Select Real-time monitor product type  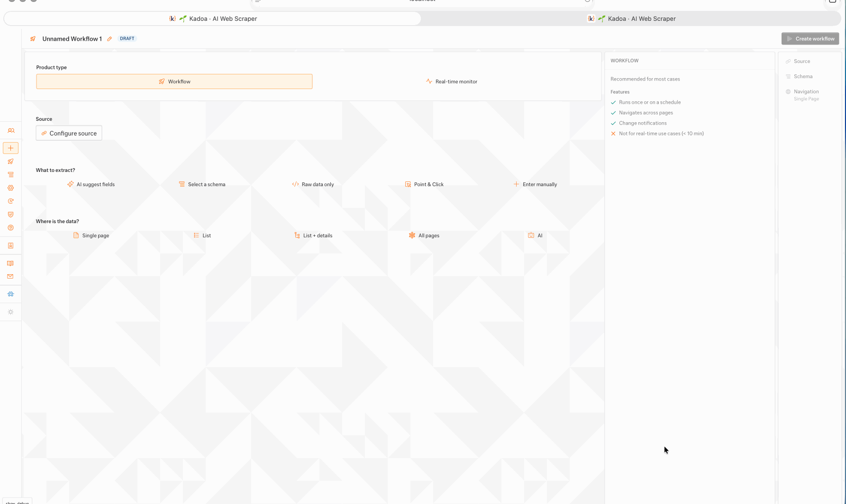point(451,81)
